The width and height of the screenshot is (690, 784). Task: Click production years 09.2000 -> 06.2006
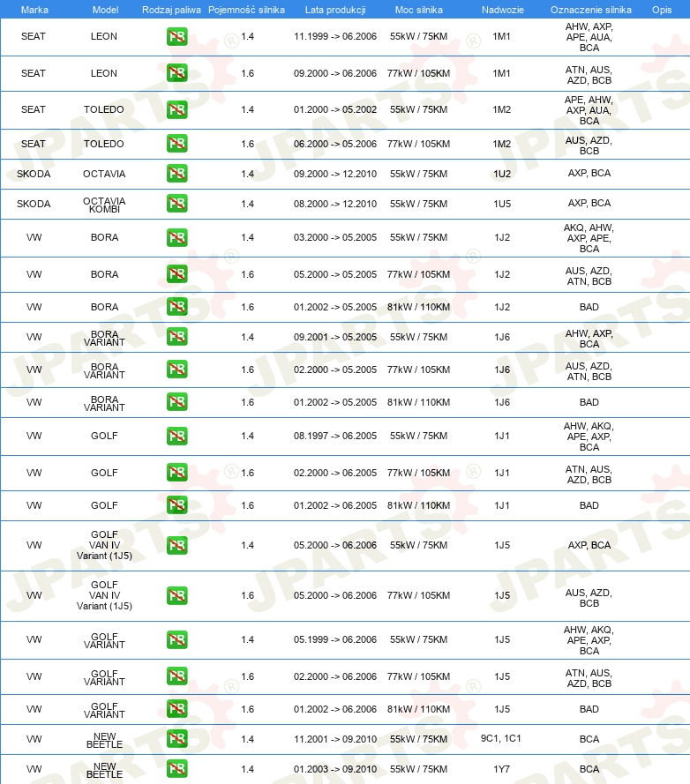335,73
